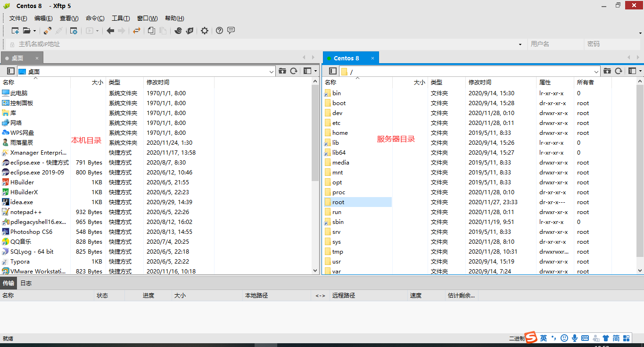Close the Centos 8 tab
644x347 pixels.
click(372, 58)
